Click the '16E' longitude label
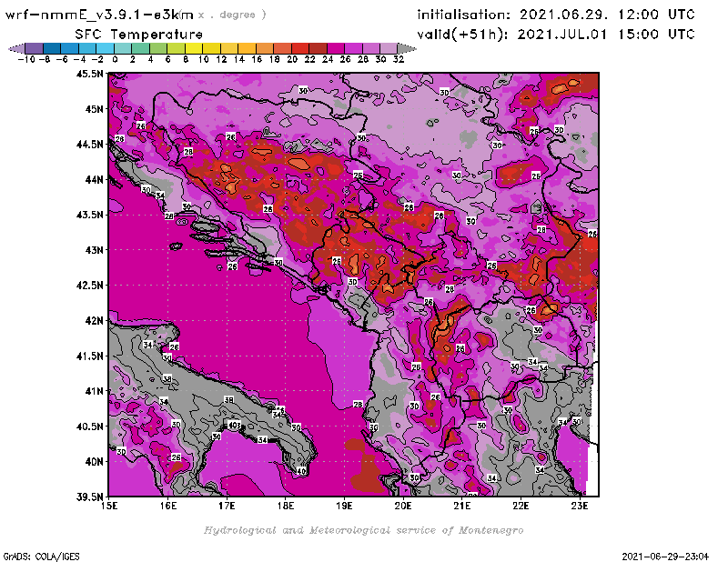This screenshot has height=562, width=728. pos(168,506)
